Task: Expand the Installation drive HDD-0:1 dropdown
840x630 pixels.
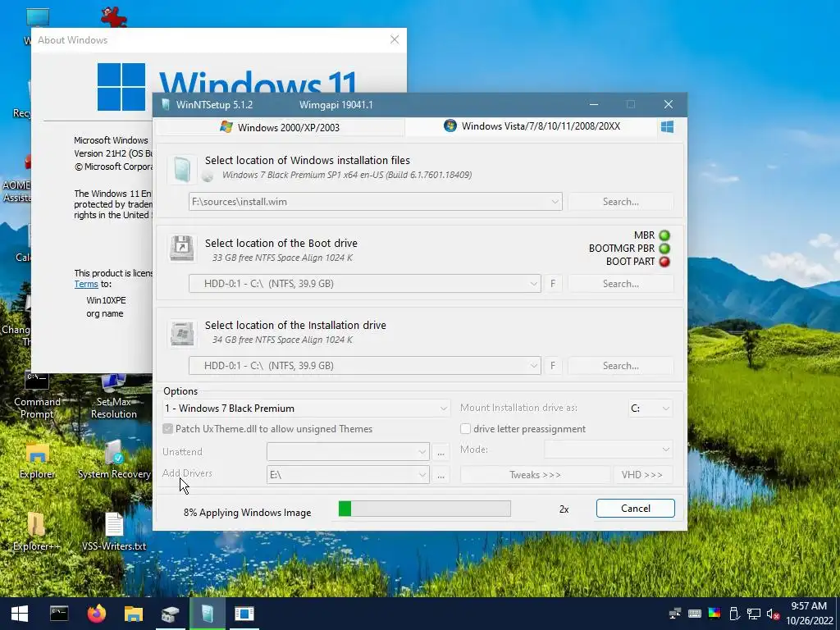Action: 533,366
